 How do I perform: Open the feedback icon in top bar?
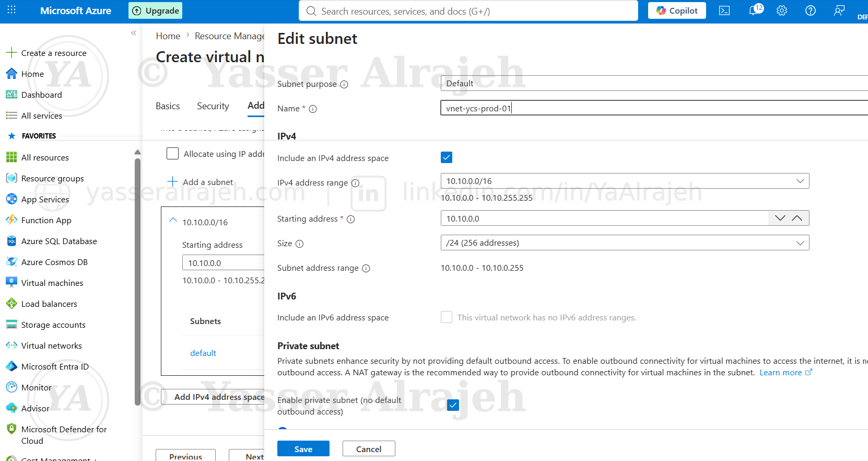(839, 10)
